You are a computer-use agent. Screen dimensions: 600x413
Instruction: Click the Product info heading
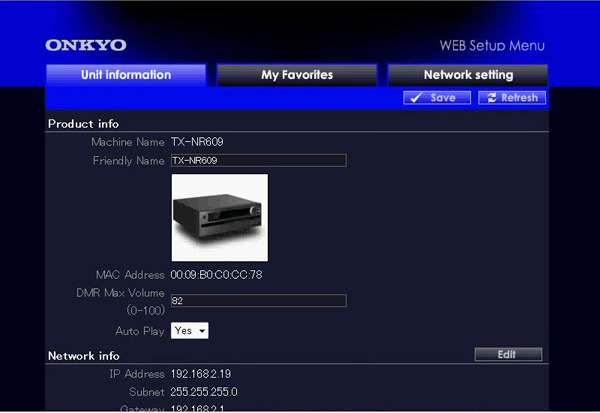[x=83, y=124]
